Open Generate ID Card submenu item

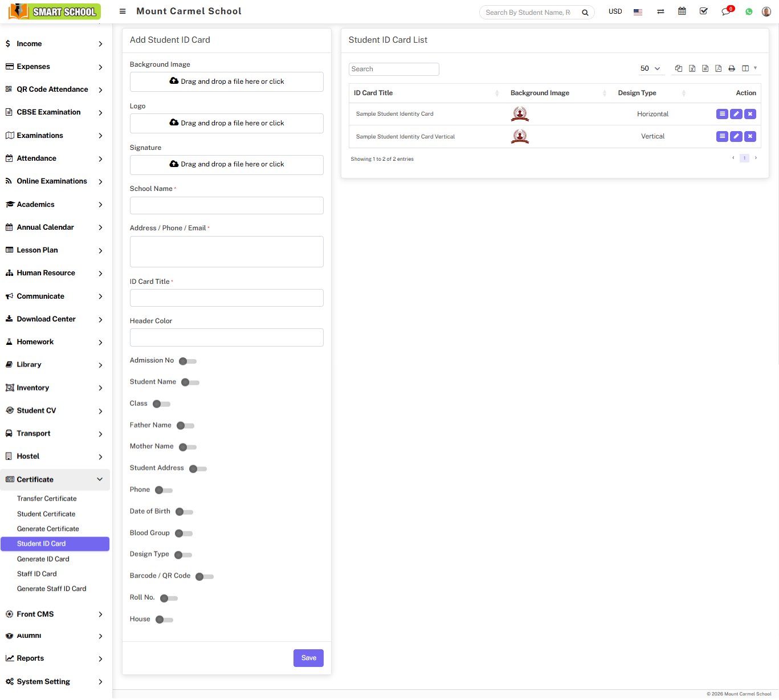43,559
